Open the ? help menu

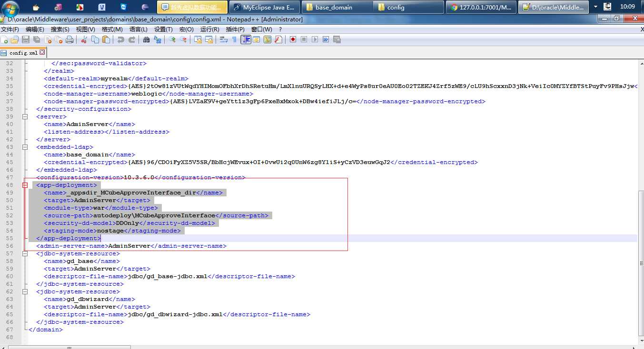280,29
